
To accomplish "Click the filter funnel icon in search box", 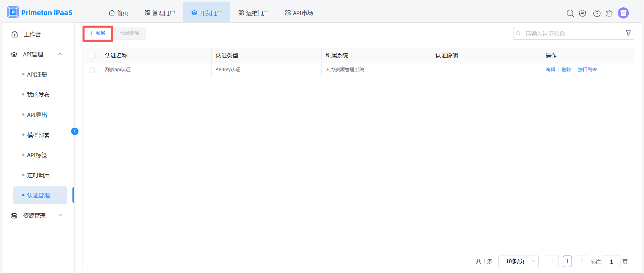I will click(x=628, y=33).
